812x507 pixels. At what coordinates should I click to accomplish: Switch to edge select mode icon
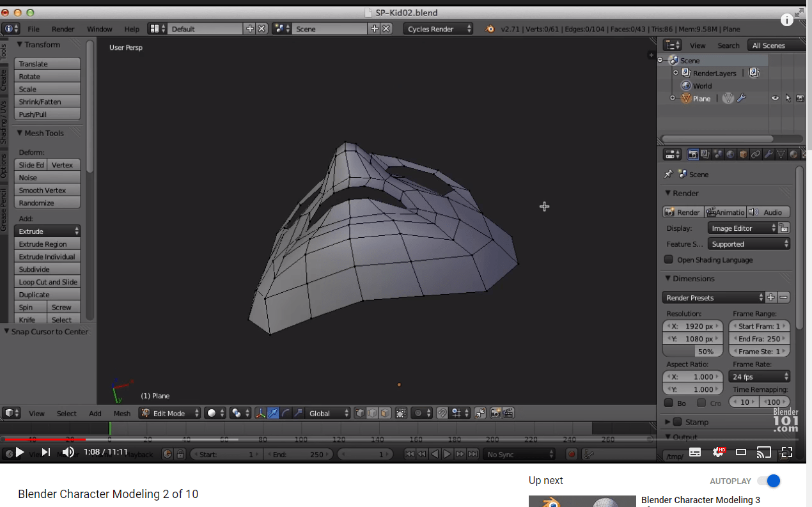click(372, 413)
